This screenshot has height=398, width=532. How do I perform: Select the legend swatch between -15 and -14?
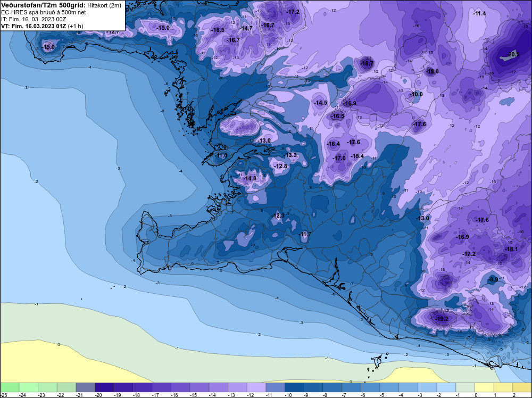199,387
